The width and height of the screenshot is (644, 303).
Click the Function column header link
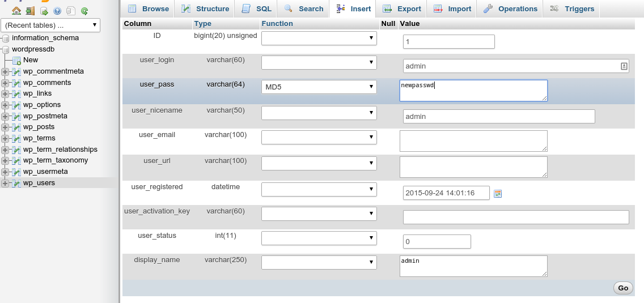(277, 23)
